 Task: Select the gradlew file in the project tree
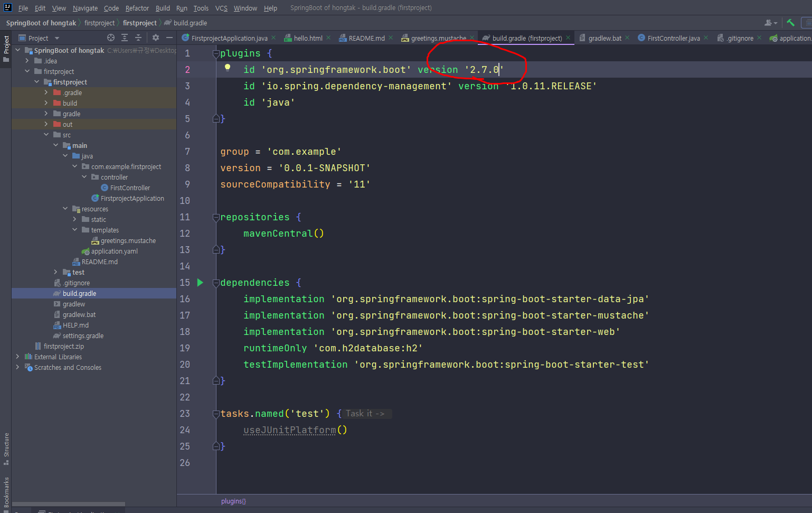tap(94, 304)
